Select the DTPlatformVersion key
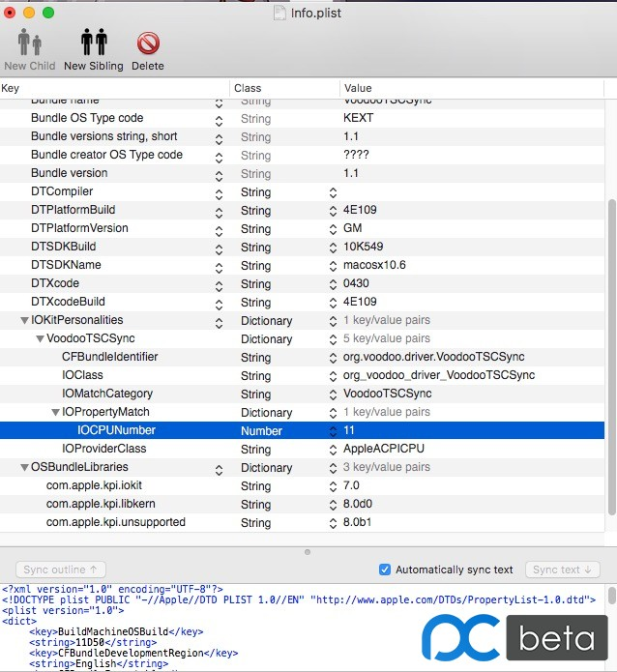 79,228
